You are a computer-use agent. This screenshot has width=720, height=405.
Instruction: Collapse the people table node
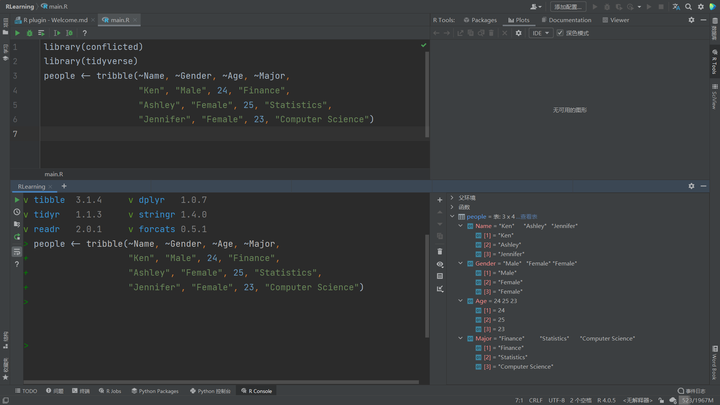tap(452, 216)
